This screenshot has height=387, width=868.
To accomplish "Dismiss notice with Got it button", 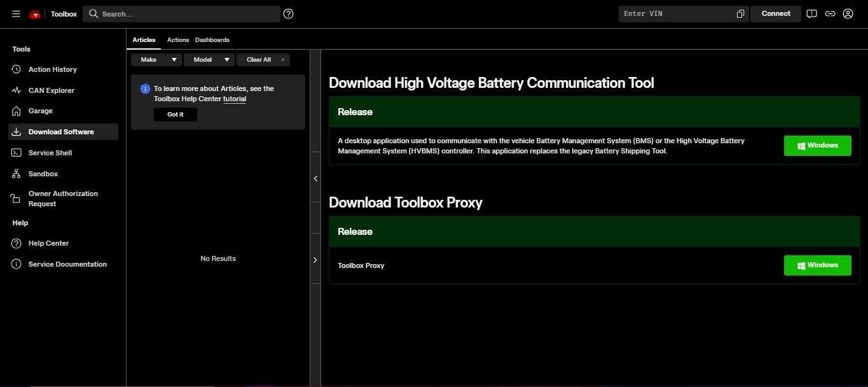I will click(x=176, y=115).
